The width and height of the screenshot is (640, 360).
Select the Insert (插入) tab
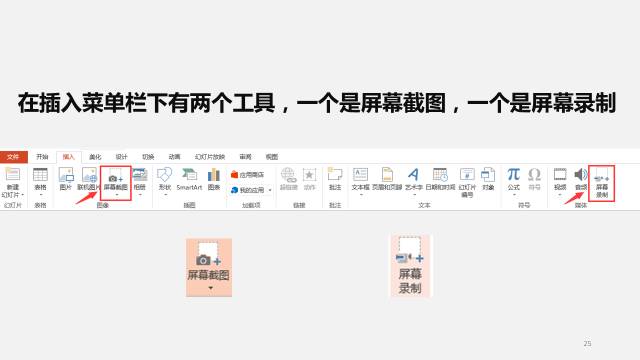(69, 157)
